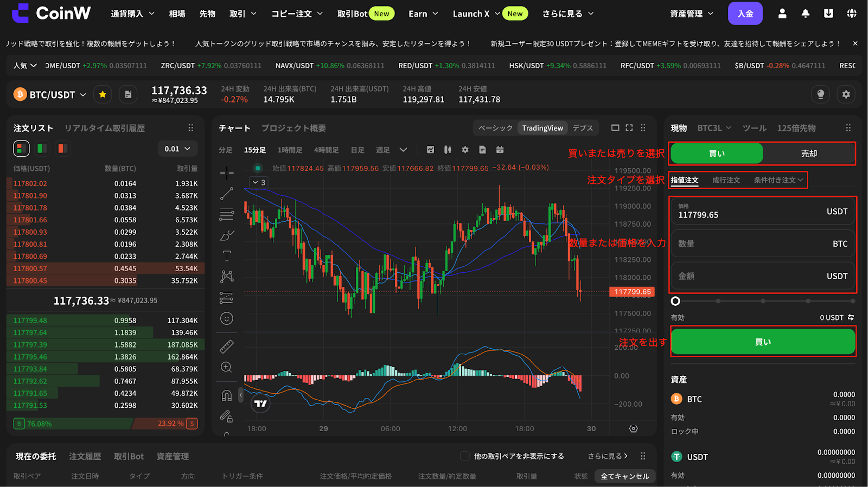Select the forecasting and measurement tool

[x=227, y=298]
